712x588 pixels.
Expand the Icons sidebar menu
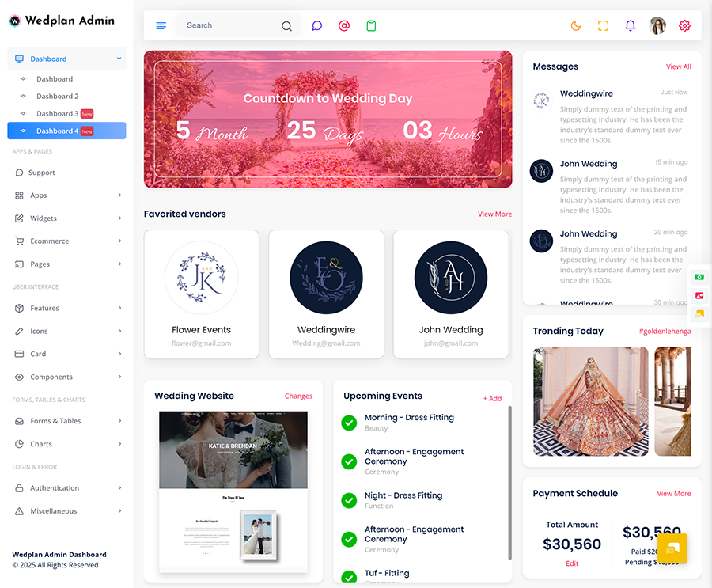(66, 332)
